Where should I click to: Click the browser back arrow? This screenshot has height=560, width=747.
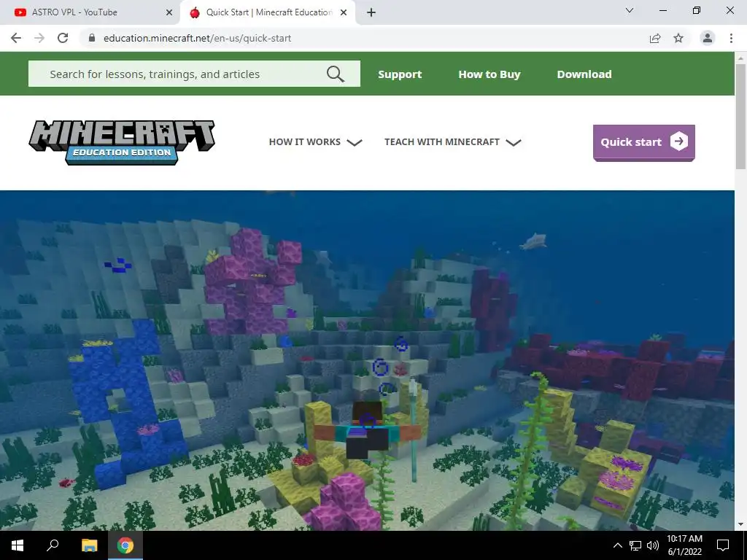click(16, 38)
